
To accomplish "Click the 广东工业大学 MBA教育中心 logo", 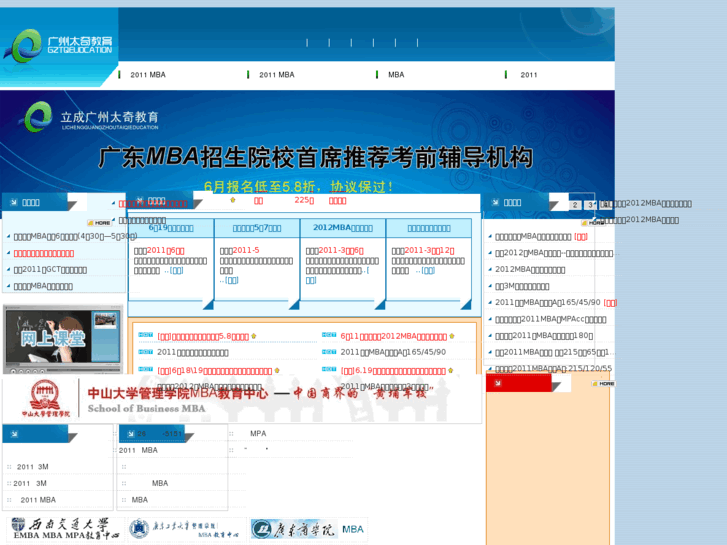I will 185,529.
